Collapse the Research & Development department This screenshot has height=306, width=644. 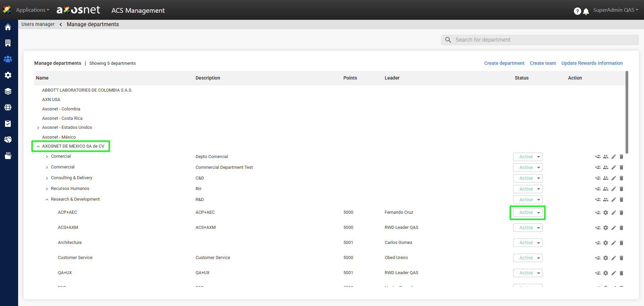(x=47, y=200)
